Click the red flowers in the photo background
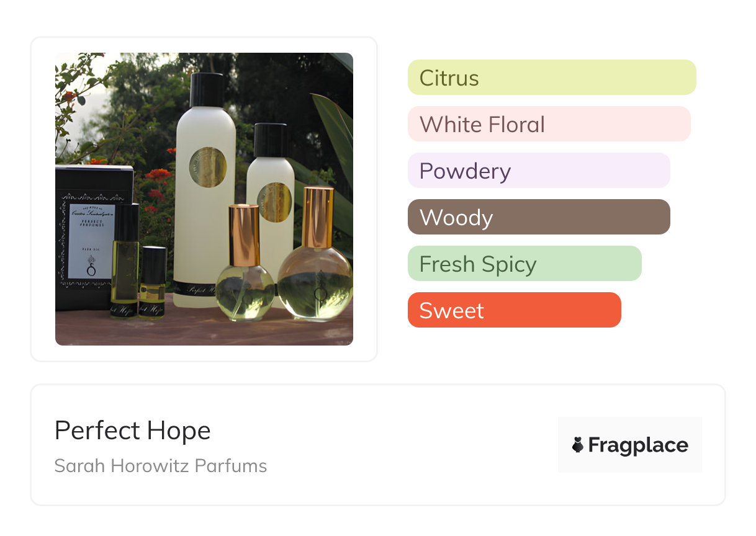This screenshot has height=536, width=756. [158, 176]
